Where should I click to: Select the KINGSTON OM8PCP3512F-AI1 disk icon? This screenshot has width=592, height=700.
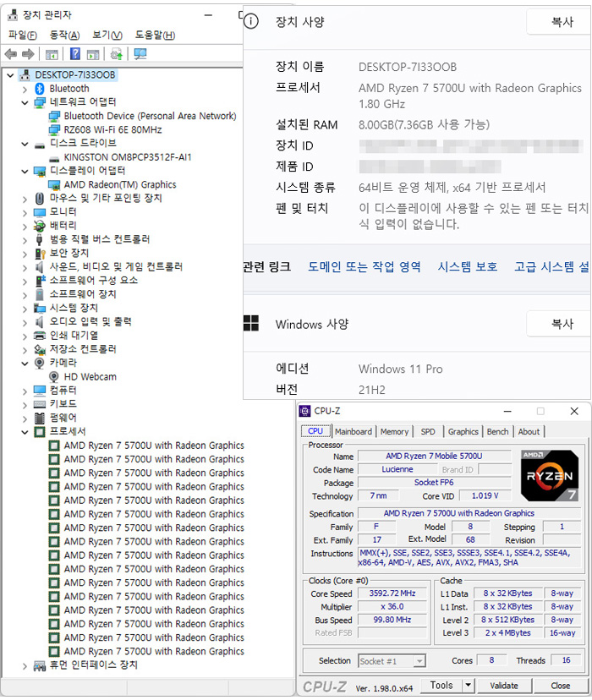tap(54, 158)
